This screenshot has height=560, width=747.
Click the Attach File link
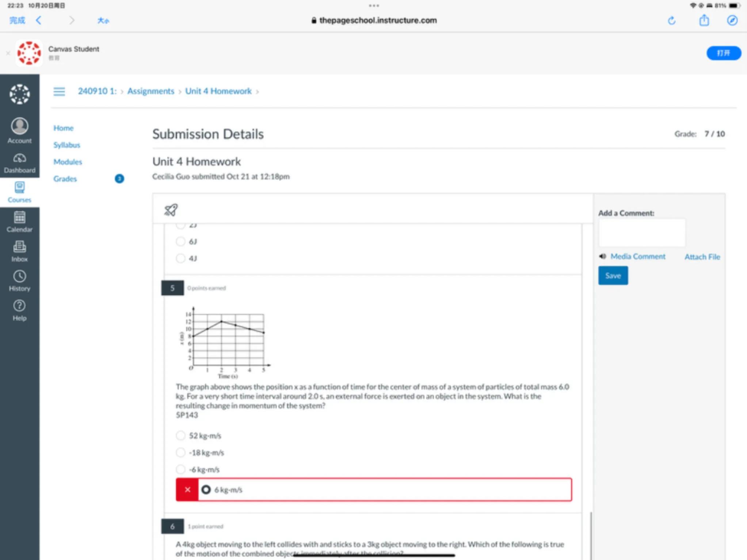click(702, 257)
